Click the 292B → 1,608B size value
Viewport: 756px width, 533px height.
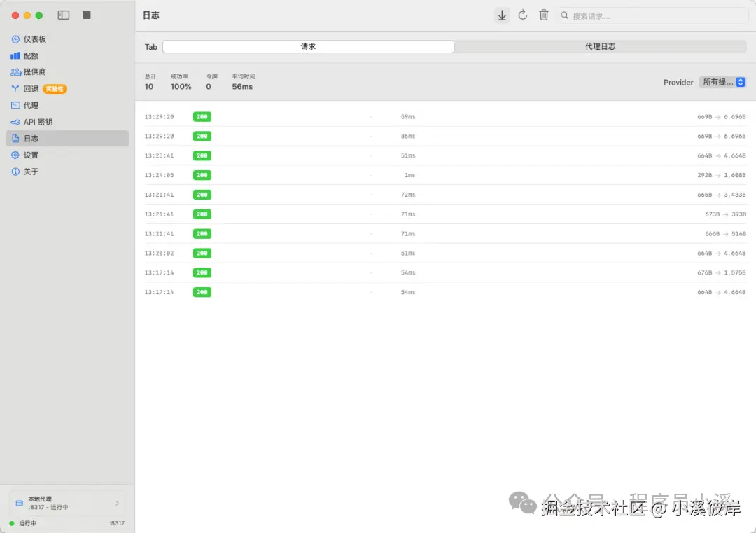click(721, 175)
